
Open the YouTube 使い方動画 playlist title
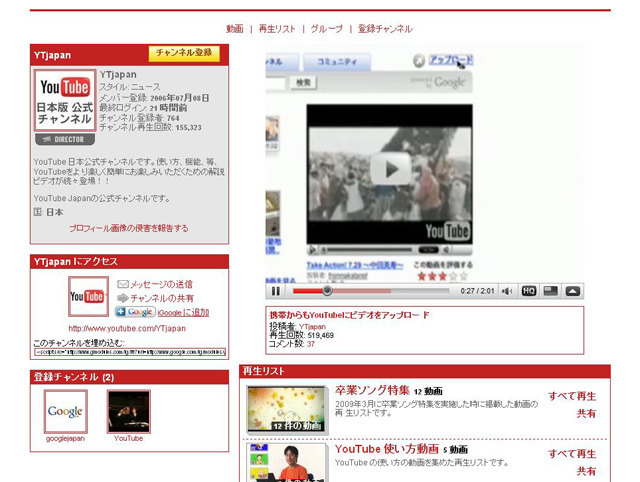pos(387,449)
